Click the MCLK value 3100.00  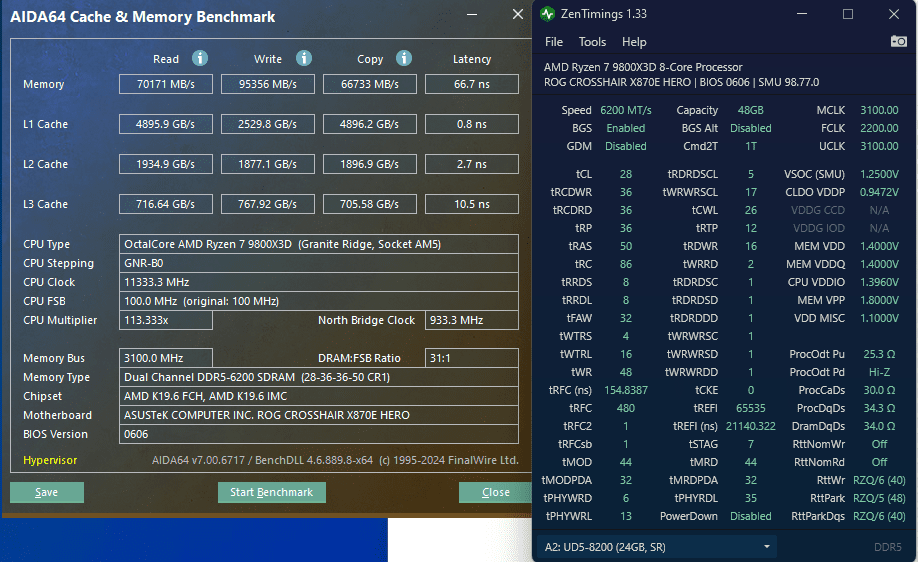[x=879, y=110]
